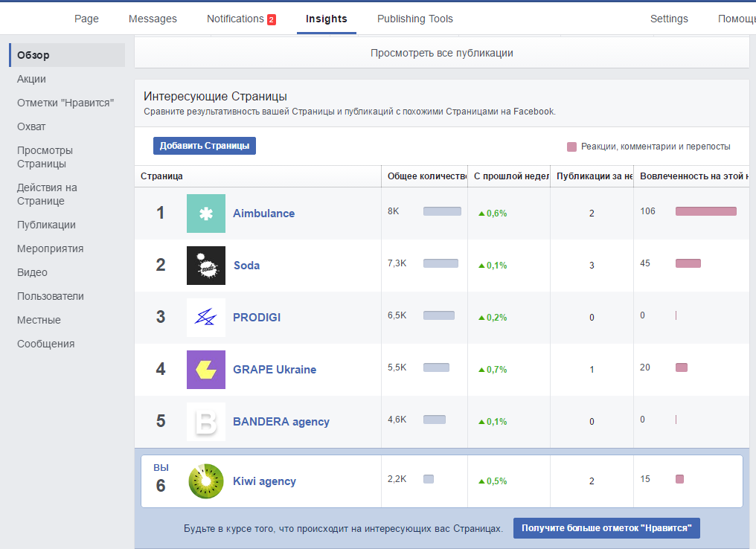Open the Settings tab
Viewport: 756px width, 549px height.
tap(669, 19)
